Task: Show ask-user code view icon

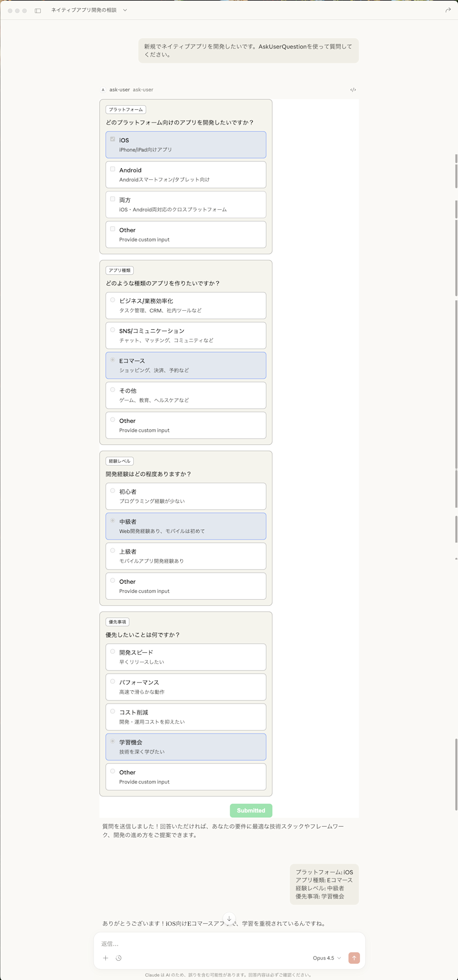Action: [353, 90]
